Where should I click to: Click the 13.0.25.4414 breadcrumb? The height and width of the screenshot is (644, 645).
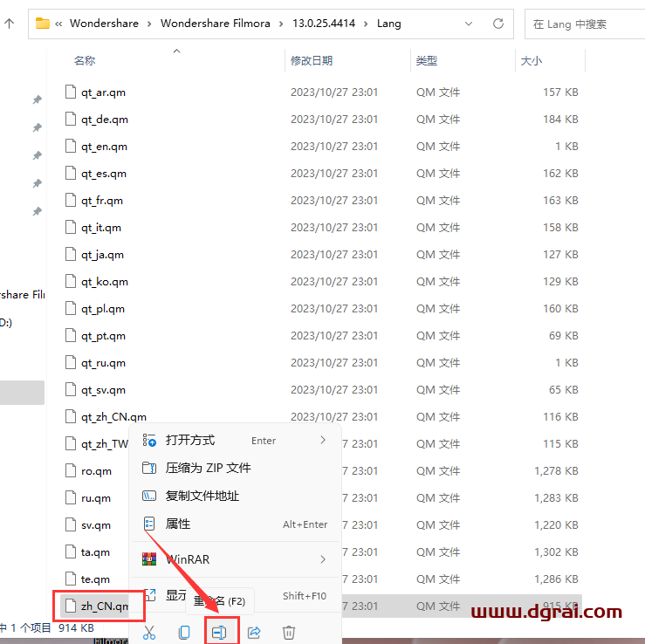324,24
